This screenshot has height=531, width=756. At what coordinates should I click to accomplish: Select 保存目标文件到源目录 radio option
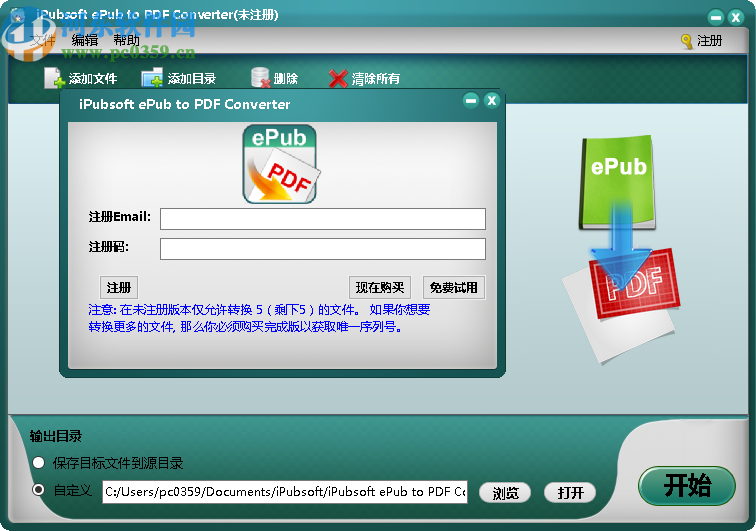click(39, 463)
